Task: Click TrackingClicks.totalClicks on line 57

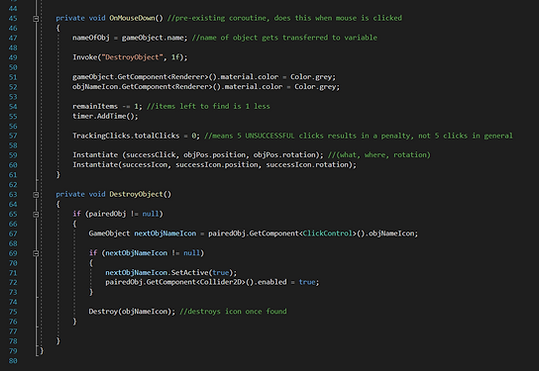Action: [126, 136]
